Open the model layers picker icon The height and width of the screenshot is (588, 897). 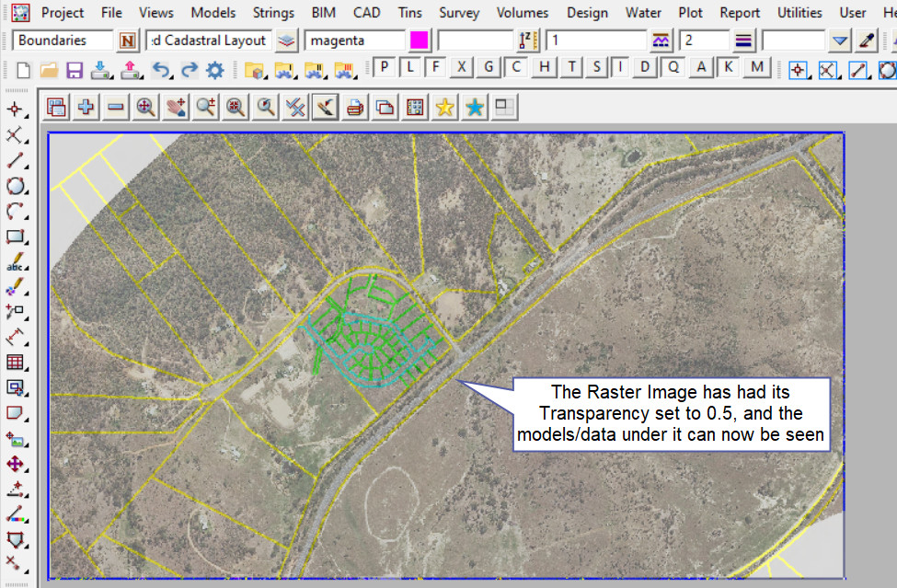pos(288,40)
